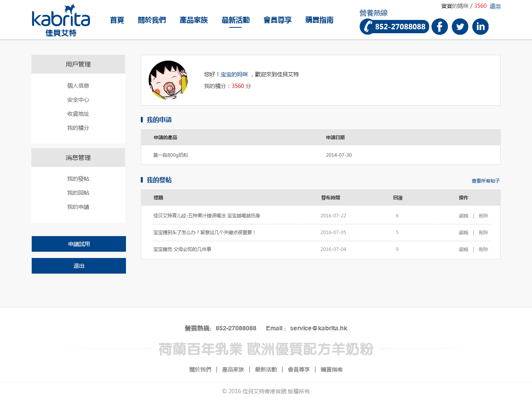Edit the post dated 2016-07-22
The width and height of the screenshot is (532, 403).
click(464, 216)
